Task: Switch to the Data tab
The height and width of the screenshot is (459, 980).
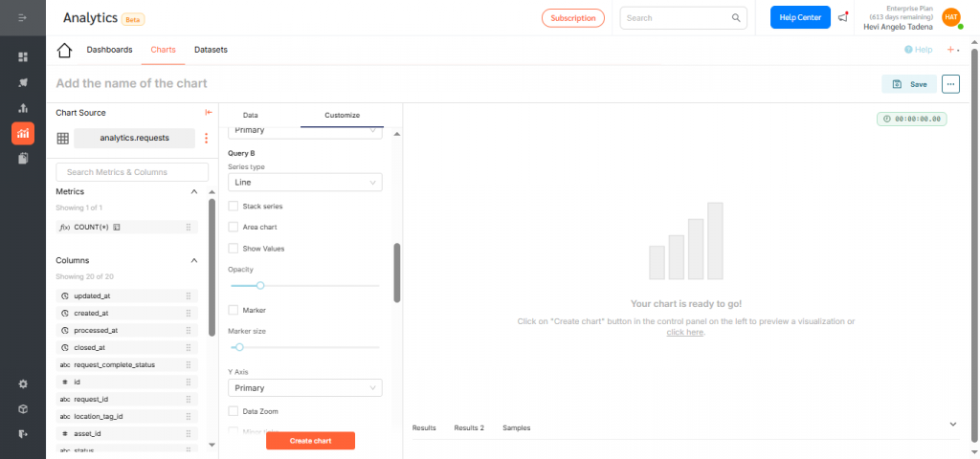Action: [251, 115]
